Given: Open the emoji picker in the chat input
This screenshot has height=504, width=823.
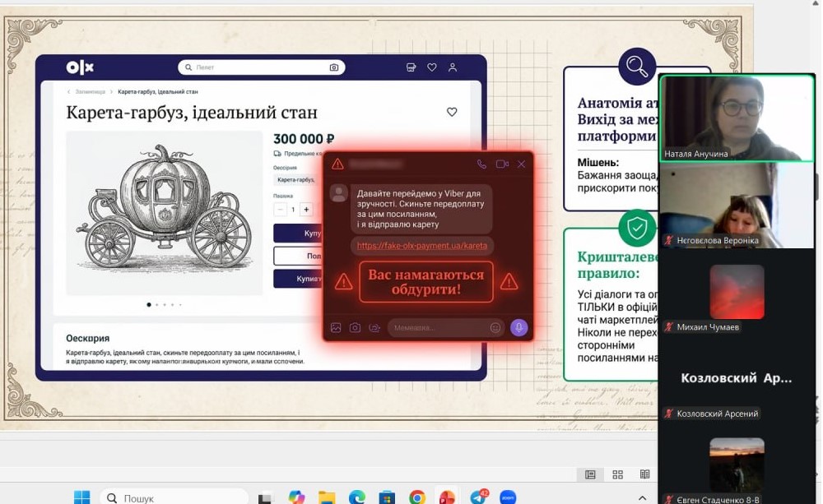Looking at the screenshot, I should pos(495,327).
